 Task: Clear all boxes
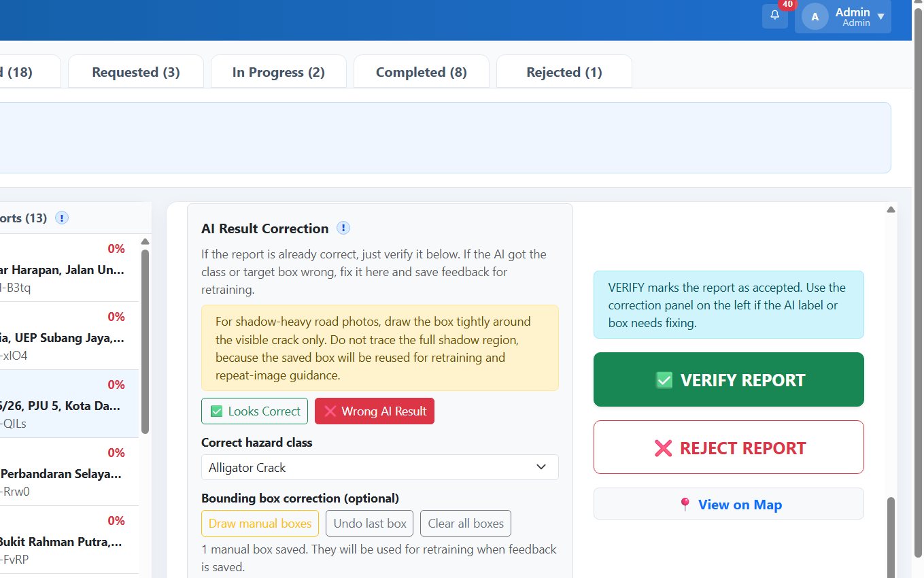point(466,523)
